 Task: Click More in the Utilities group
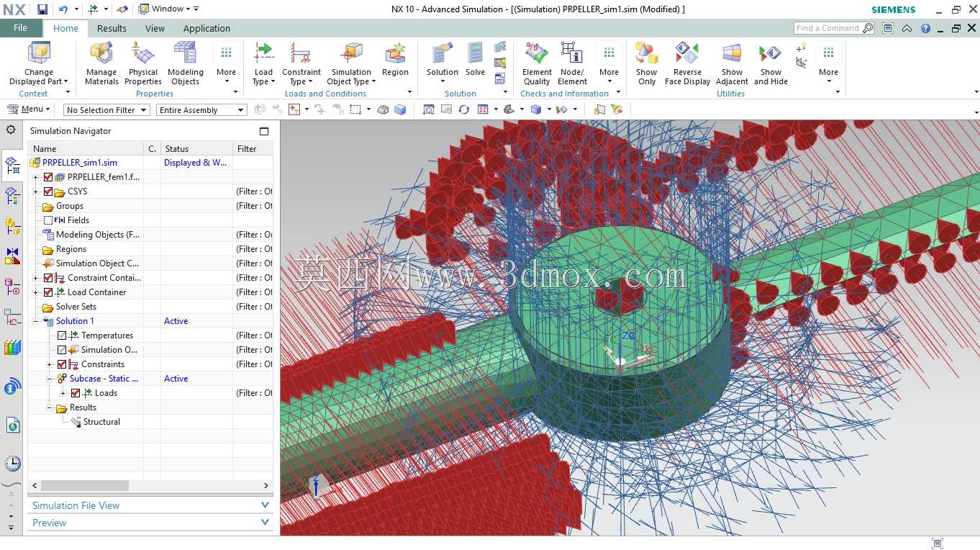(x=828, y=64)
